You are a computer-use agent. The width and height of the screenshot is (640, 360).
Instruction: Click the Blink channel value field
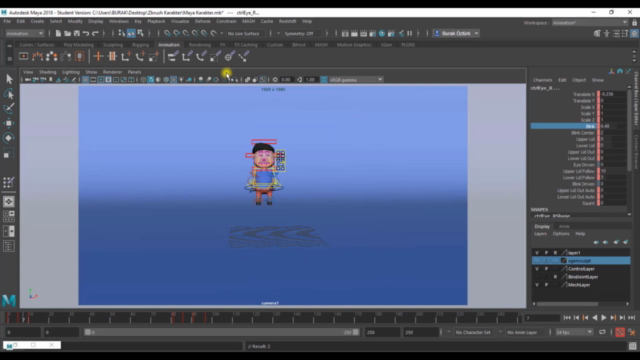pyautogui.click(x=613, y=126)
